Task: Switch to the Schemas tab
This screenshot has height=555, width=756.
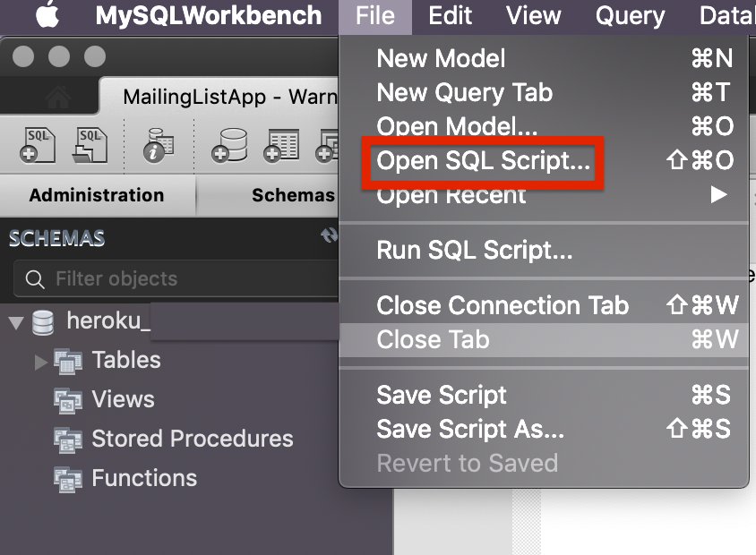Action: pyautogui.click(x=292, y=194)
